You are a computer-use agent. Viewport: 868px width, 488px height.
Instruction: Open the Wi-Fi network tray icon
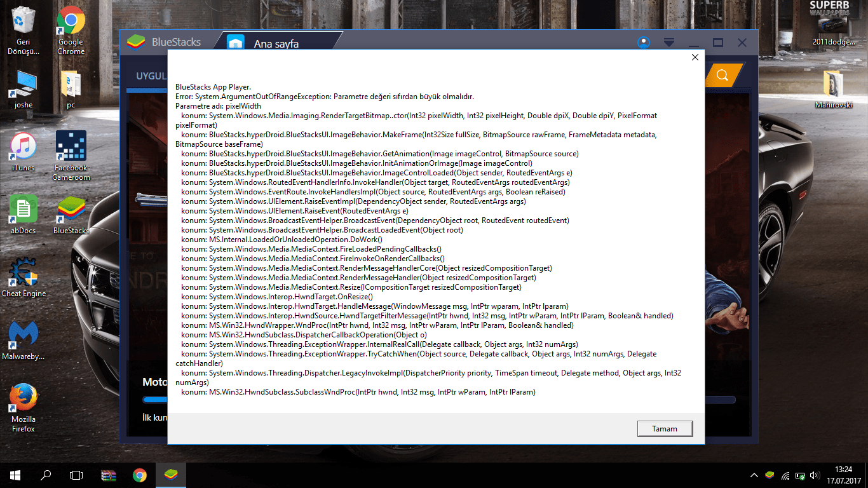(785, 475)
